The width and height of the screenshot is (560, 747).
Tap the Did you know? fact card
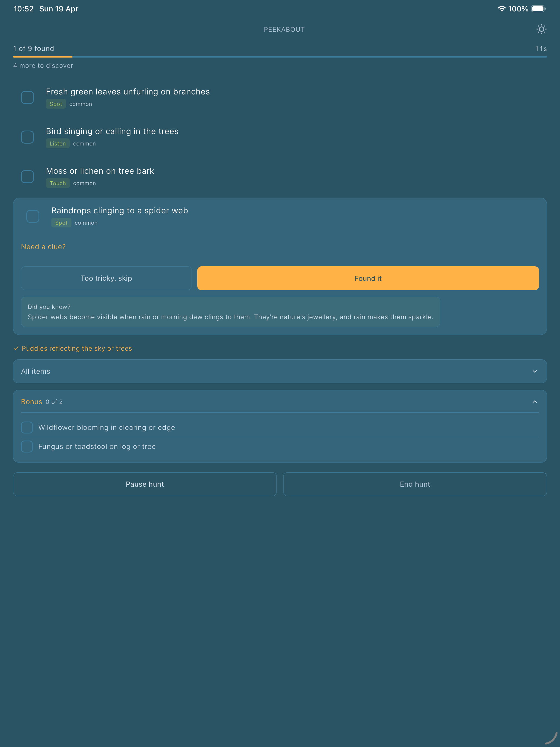pos(231,312)
